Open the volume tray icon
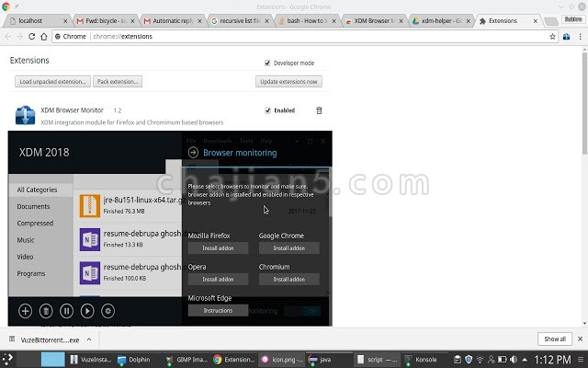The image size is (588, 368). click(514, 360)
